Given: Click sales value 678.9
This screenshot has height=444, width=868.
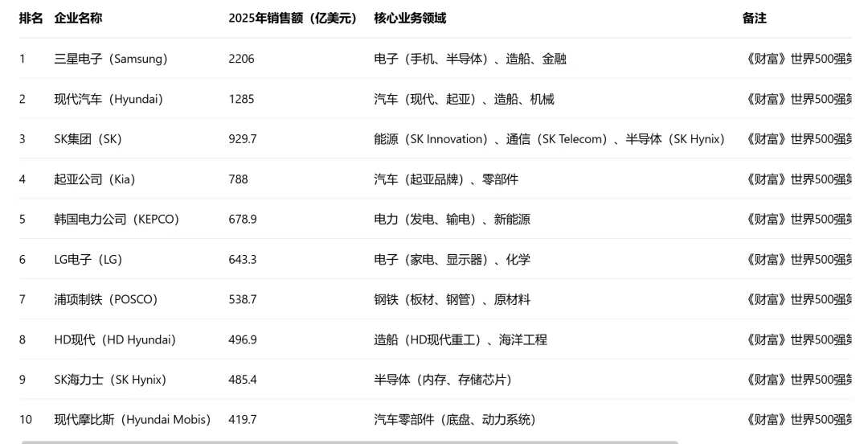Looking at the screenshot, I should pos(243,219).
